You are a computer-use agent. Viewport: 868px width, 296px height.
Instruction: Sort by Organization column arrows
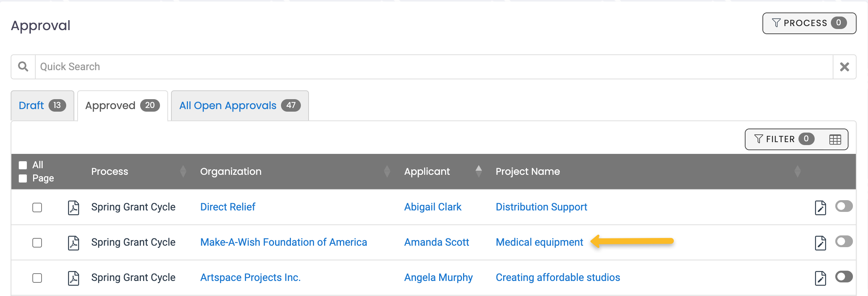pos(387,172)
